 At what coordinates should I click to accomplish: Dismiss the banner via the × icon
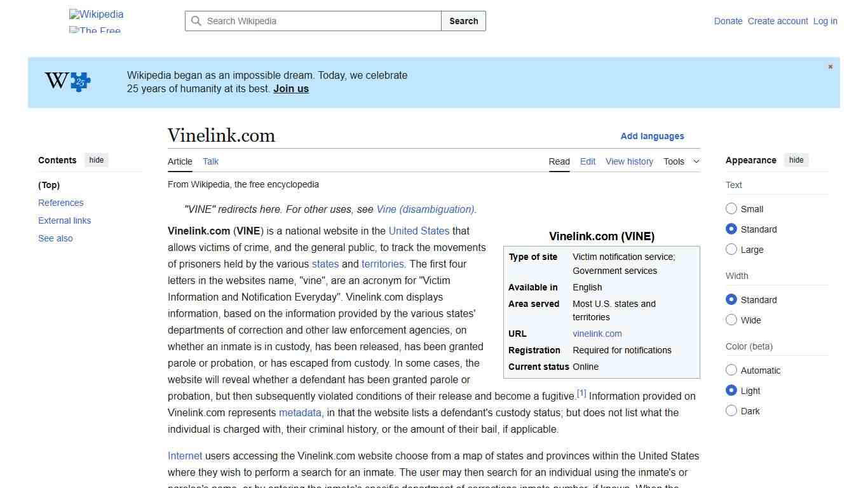(830, 66)
